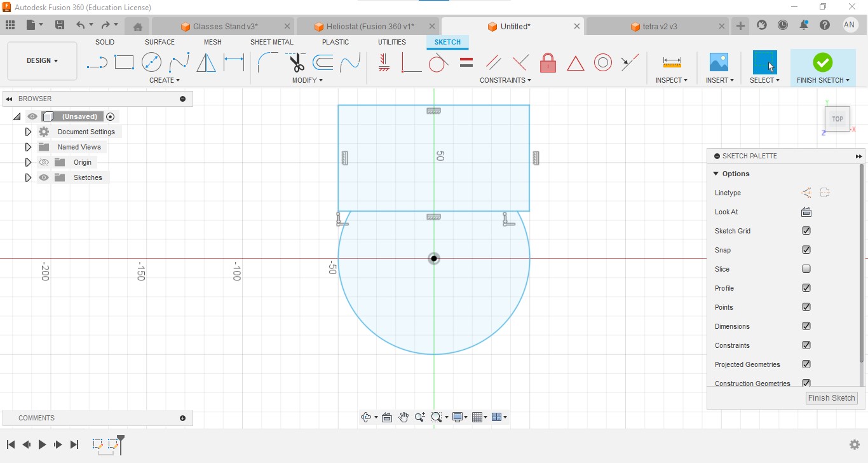Open the CONSTRAINTS dropdown menu
The image size is (868, 463).
point(506,80)
